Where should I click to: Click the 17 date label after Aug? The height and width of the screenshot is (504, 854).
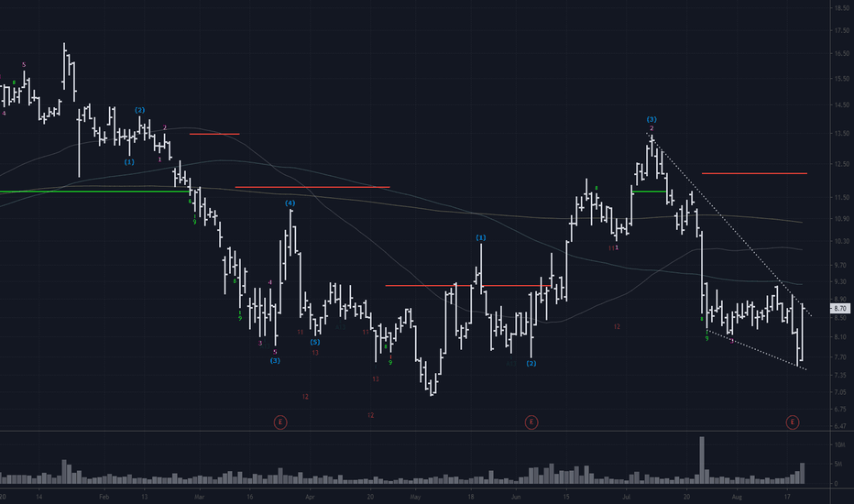click(787, 497)
